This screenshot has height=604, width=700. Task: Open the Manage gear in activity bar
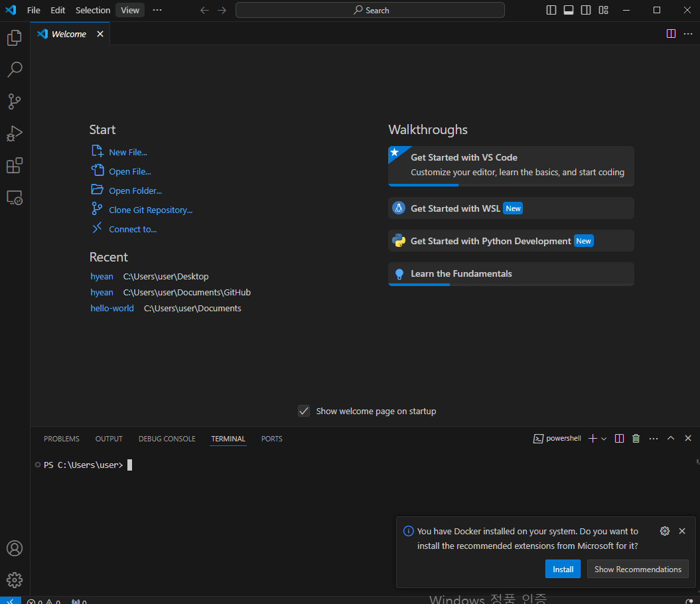(x=15, y=580)
